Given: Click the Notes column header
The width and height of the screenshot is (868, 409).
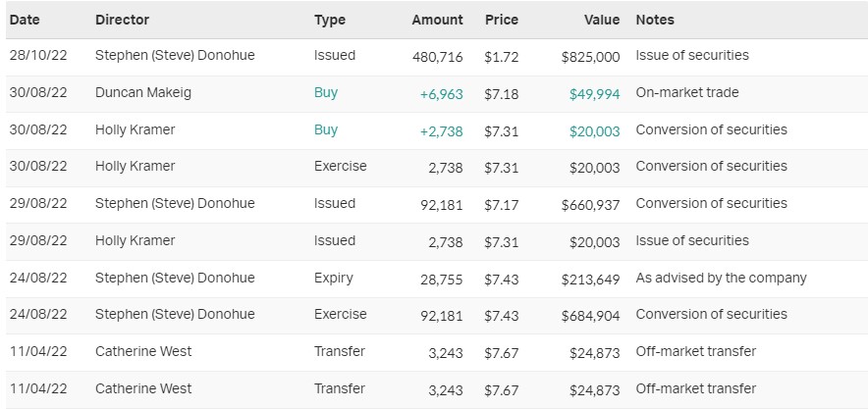Looking at the screenshot, I should 655,20.
